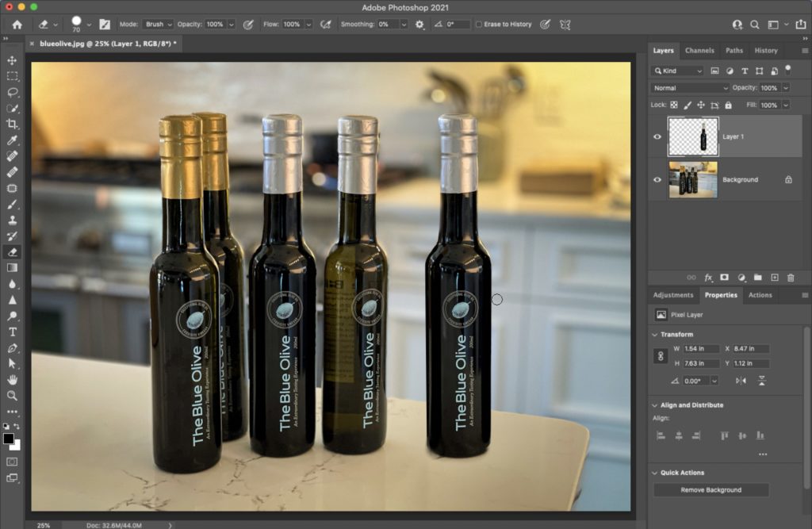Select the Horizontal Type tool

(12, 332)
